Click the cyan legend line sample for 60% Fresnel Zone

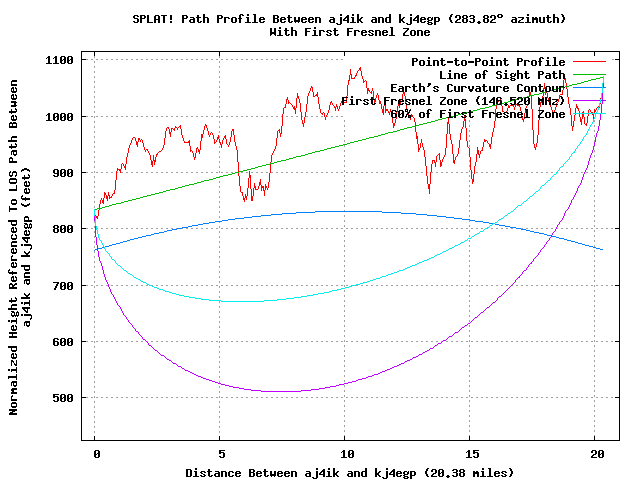click(589, 113)
